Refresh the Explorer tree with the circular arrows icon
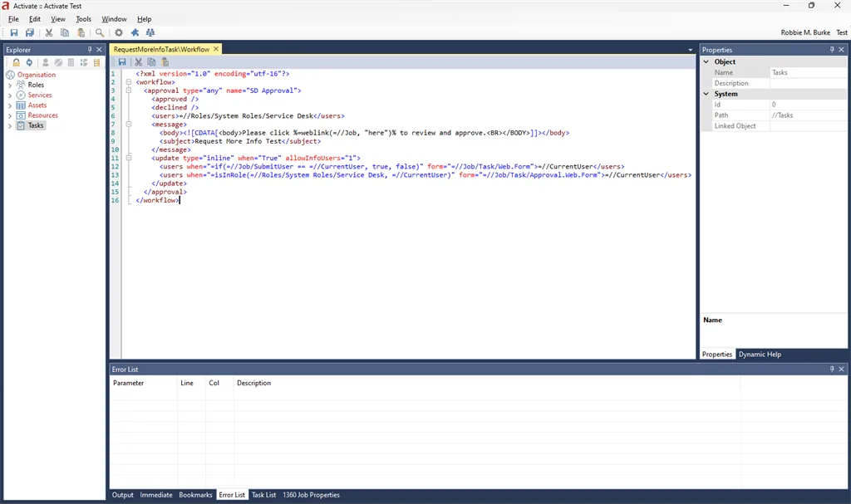851x504 pixels. click(x=29, y=62)
